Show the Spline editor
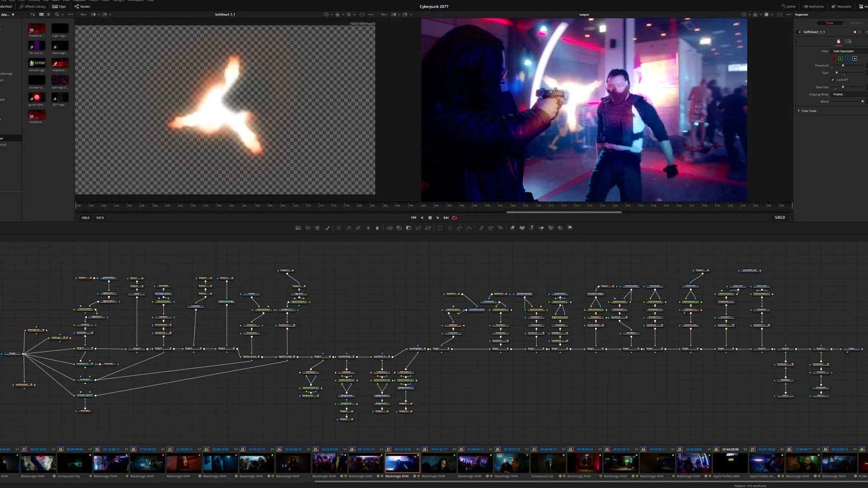Screen dimensions: 868x488 788,6
